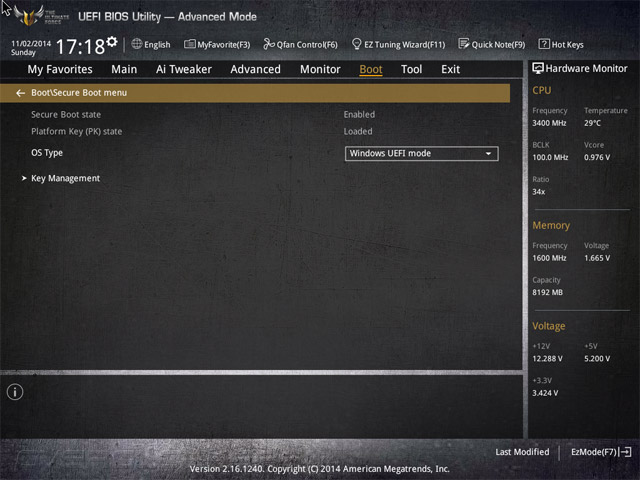Click the info circle icon
This screenshot has height=480, width=640.
[15, 392]
